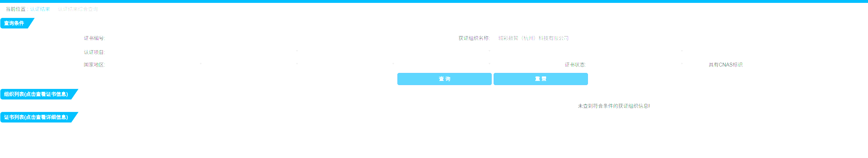868x158 pixels.
Task: Expand the second 国家地区 dropdown arrow
Action: point(297,64)
